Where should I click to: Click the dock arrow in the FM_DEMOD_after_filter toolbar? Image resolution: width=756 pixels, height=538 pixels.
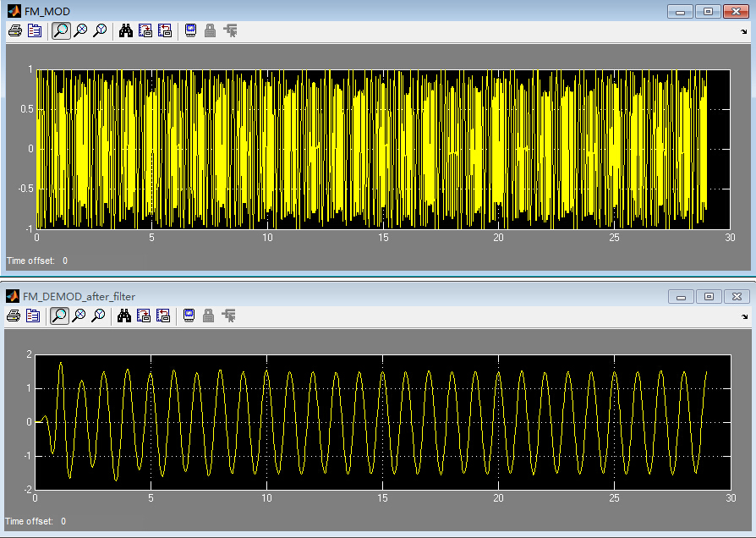744,317
